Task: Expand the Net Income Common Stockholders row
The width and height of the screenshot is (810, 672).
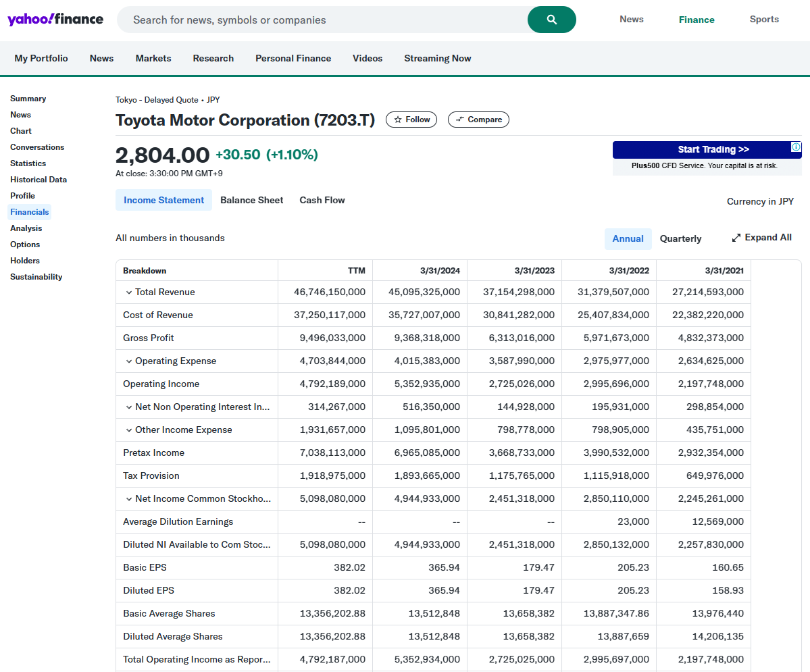Action: (x=129, y=498)
